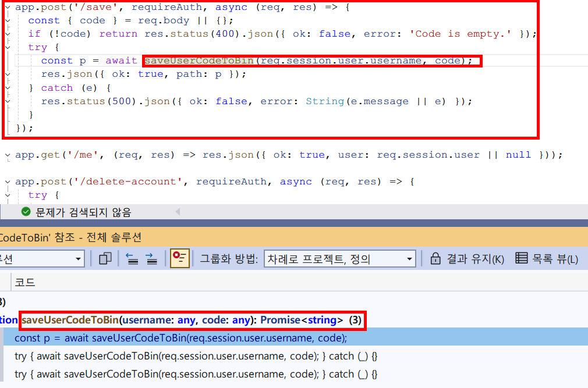This screenshot has width=588, height=388.
Task: Click 'req.session.user' in the /me route
Action: coord(428,155)
